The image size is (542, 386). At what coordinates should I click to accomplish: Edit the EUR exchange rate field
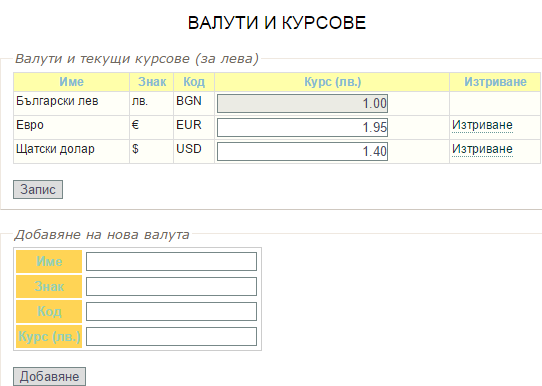click(302, 127)
